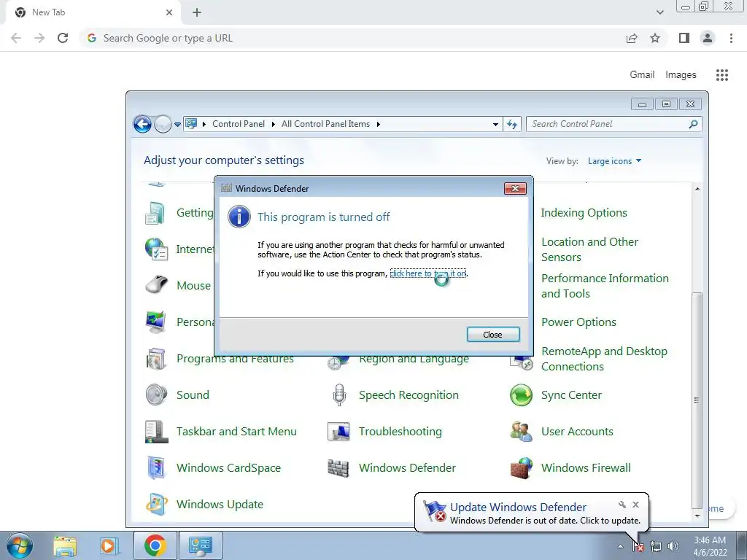
Task: Open the recent pages dropdown arrow
Action: pos(177,124)
